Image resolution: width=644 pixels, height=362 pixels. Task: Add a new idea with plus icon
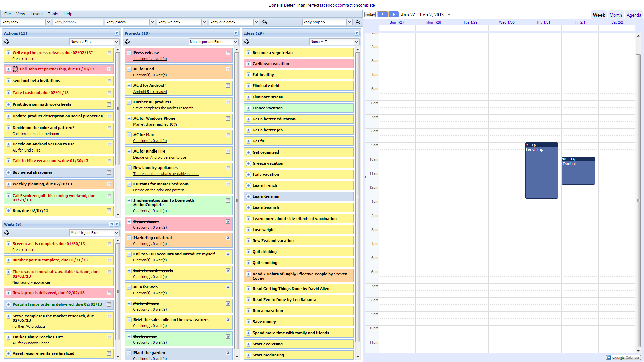[x=247, y=42]
